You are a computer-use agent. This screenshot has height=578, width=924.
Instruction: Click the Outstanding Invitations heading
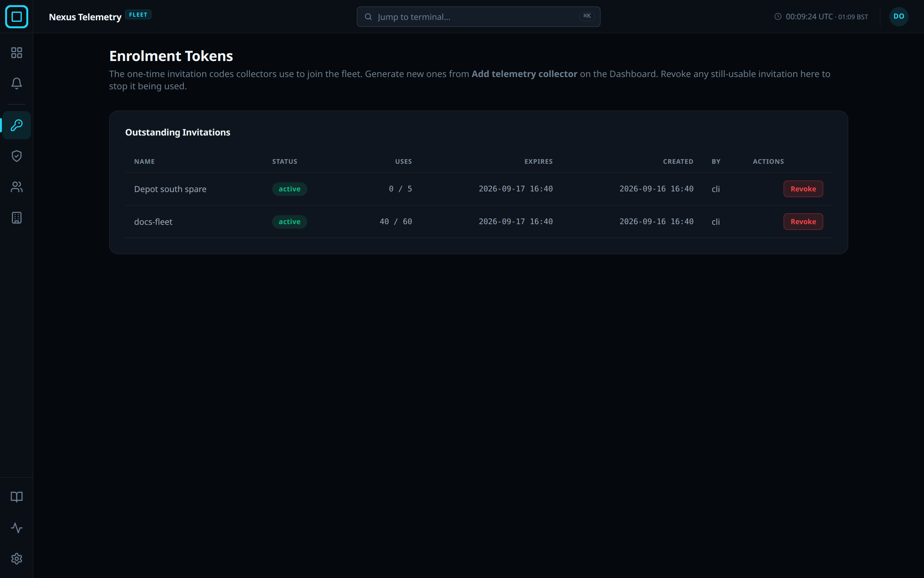pos(177,132)
